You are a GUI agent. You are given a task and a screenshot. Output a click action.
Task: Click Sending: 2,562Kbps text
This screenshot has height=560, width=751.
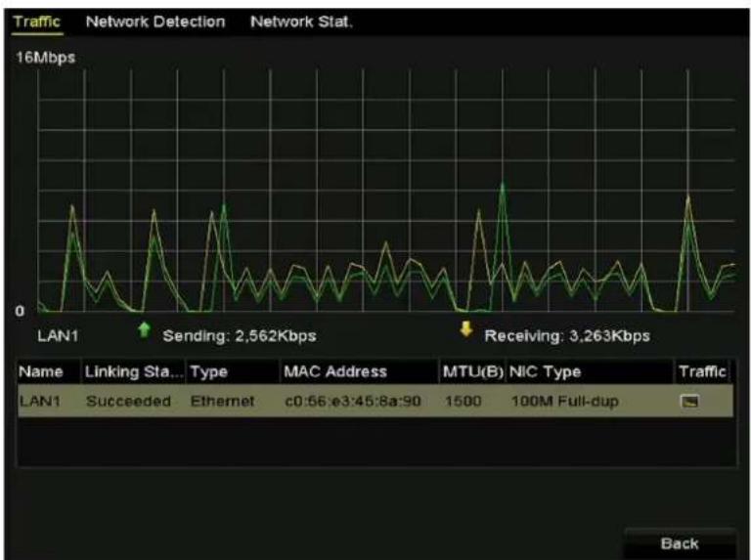240,336
